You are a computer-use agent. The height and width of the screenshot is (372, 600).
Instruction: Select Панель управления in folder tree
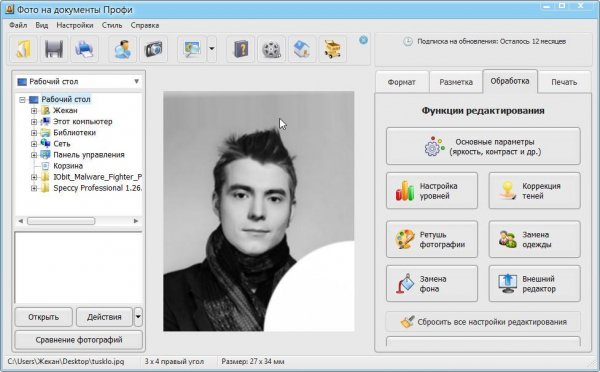(89, 155)
